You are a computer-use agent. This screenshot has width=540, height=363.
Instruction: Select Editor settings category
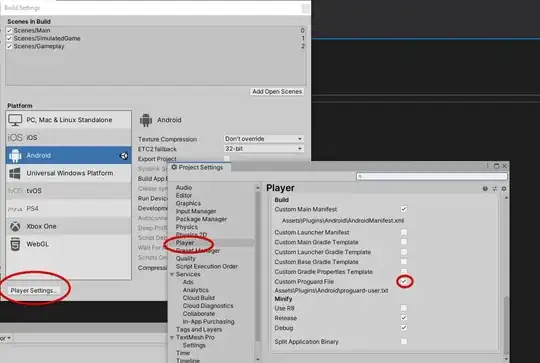click(x=184, y=195)
